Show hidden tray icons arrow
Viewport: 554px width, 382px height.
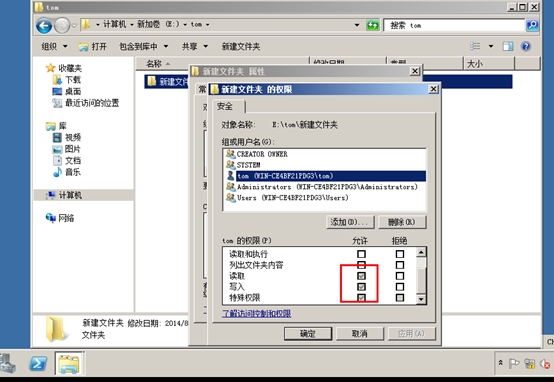tap(500, 363)
